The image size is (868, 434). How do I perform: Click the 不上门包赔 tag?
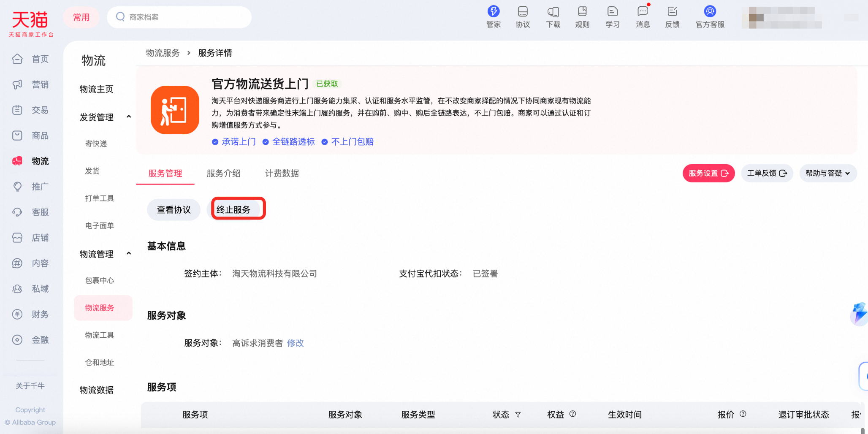[x=348, y=142]
